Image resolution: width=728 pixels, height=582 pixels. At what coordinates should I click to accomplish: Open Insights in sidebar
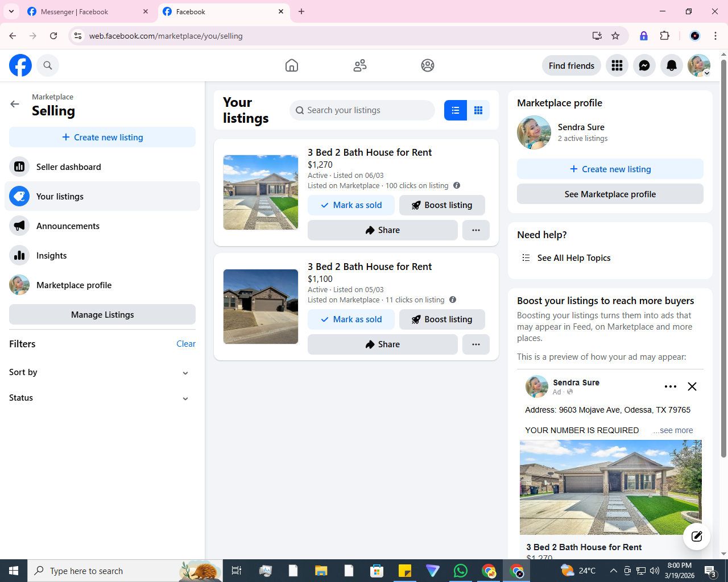pyautogui.click(x=102, y=255)
